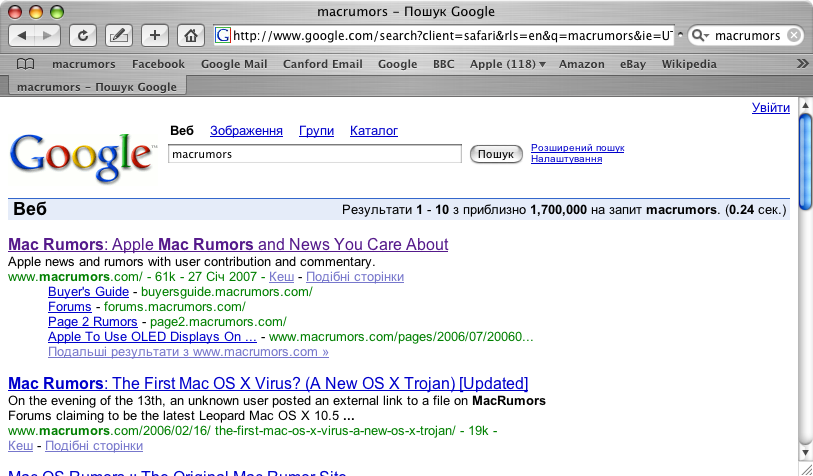Screen dimensions: 813x476
Task: Open the bookmarks library book icon
Action: coord(25,64)
